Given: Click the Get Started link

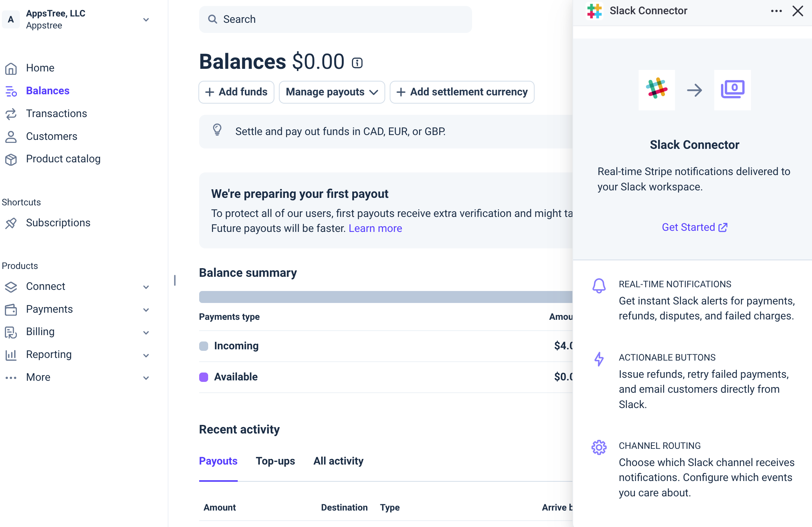Looking at the screenshot, I should (x=694, y=227).
